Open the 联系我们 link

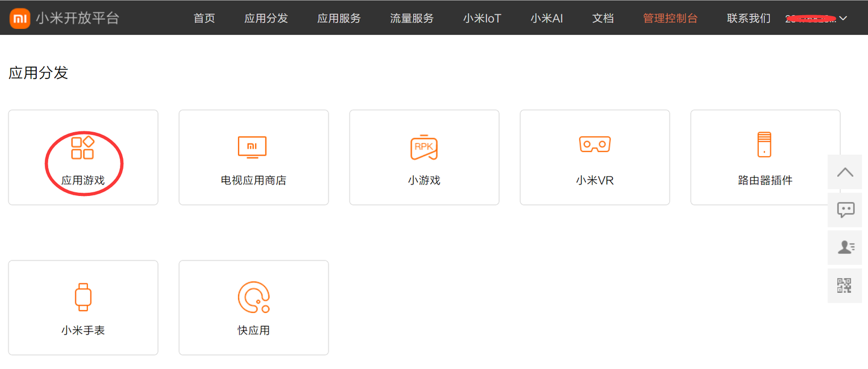(748, 18)
